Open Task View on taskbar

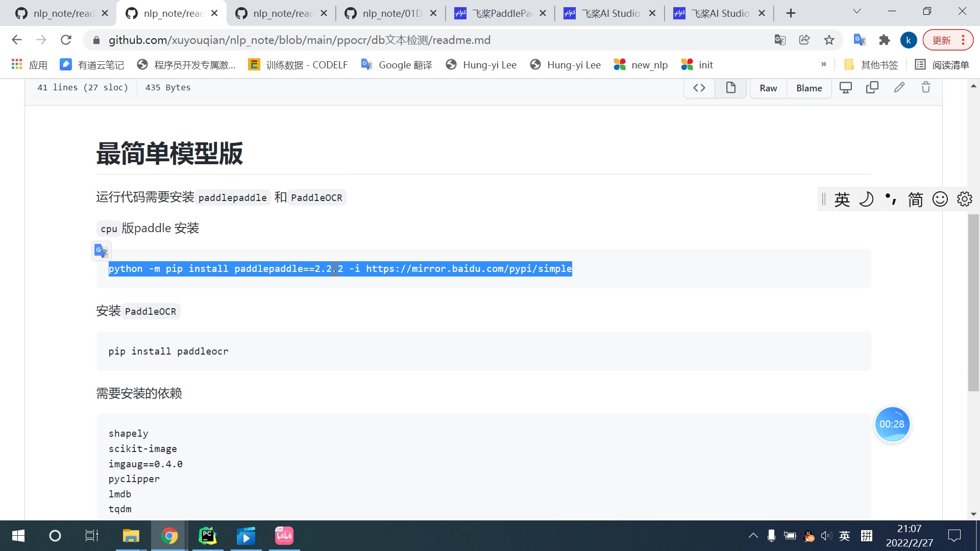tap(92, 536)
